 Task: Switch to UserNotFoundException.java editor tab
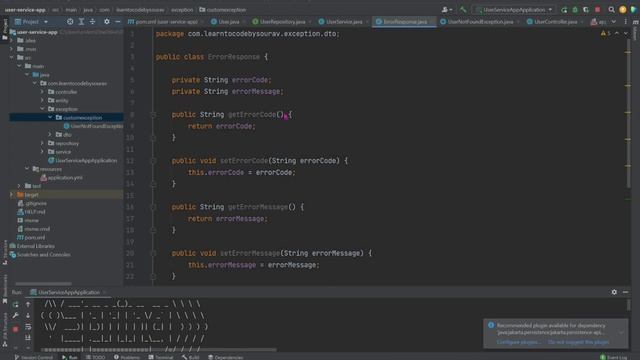[x=480, y=21]
